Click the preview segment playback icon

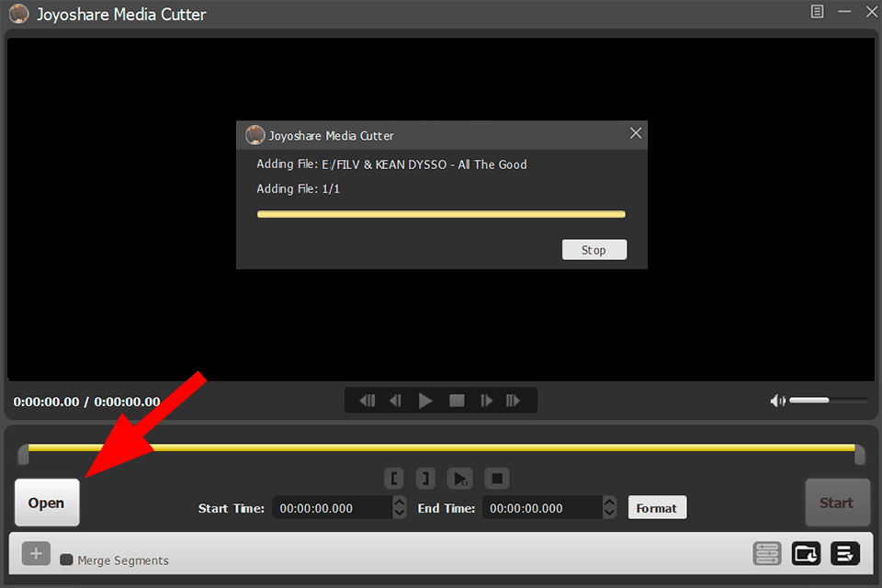coord(459,478)
